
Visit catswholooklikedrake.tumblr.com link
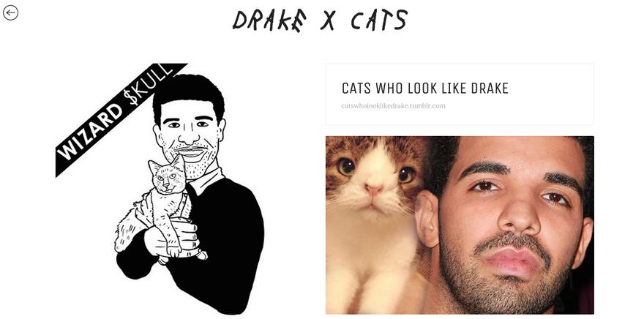pyautogui.click(x=393, y=105)
